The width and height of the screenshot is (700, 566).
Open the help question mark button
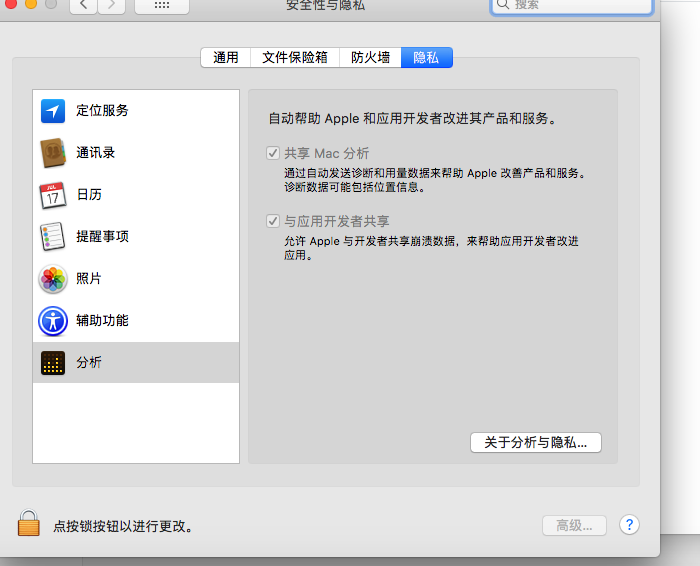point(629,525)
